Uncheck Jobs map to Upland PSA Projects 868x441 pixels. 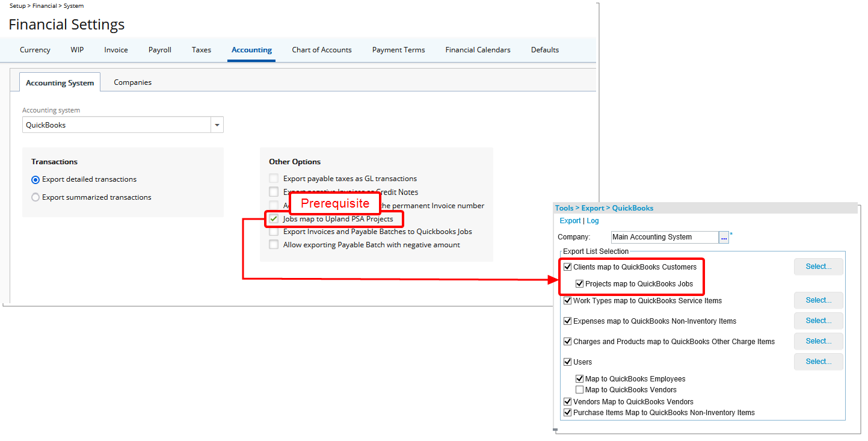(x=274, y=219)
